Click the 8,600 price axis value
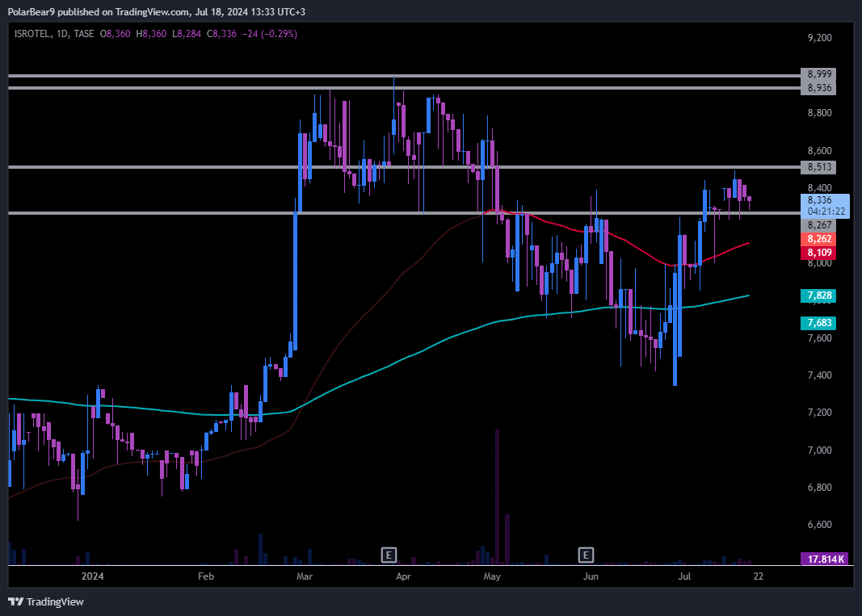The height and width of the screenshot is (616, 862). click(x=819, y=150)
